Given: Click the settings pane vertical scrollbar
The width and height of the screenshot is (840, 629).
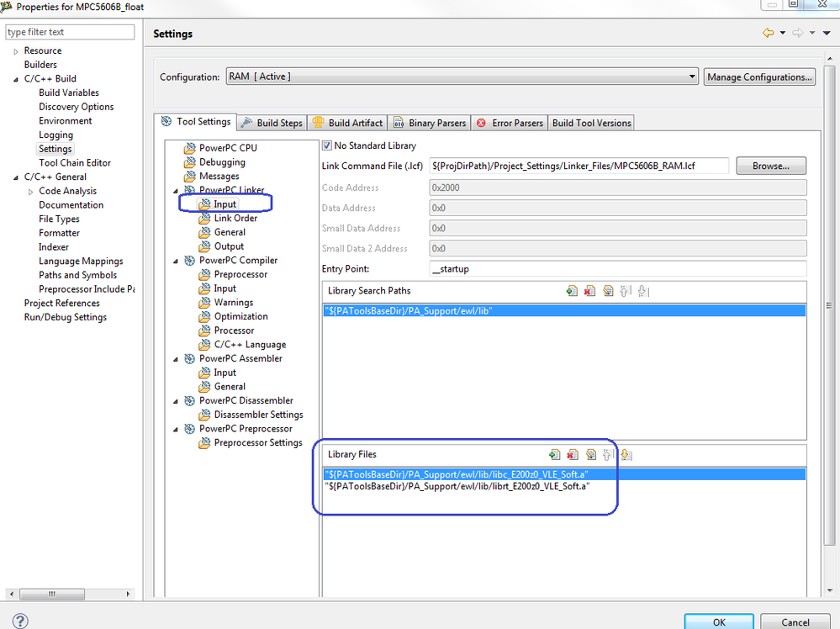Looking at the screenshot, I should coord(829,305).
